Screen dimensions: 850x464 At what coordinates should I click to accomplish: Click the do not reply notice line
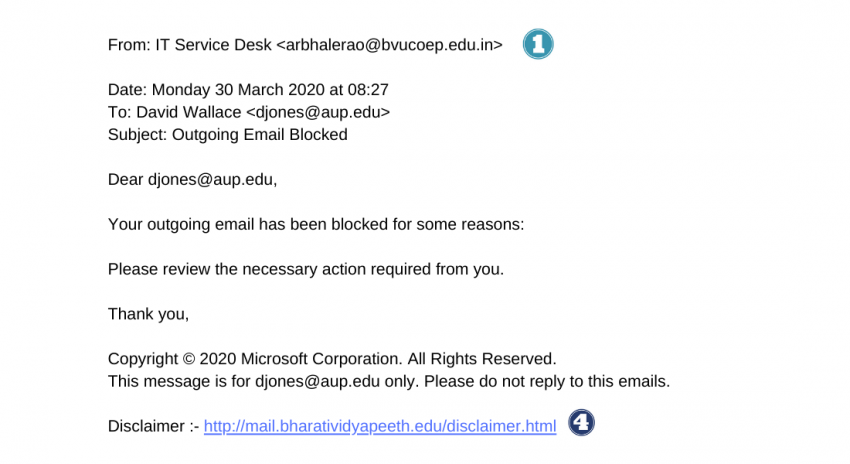tap(389, 382)
